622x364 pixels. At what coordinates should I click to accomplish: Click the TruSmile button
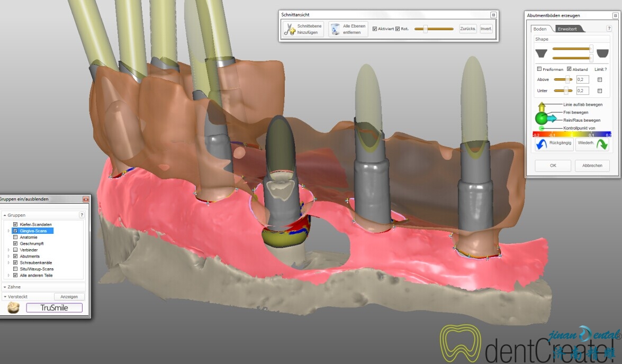click(55, 308)
